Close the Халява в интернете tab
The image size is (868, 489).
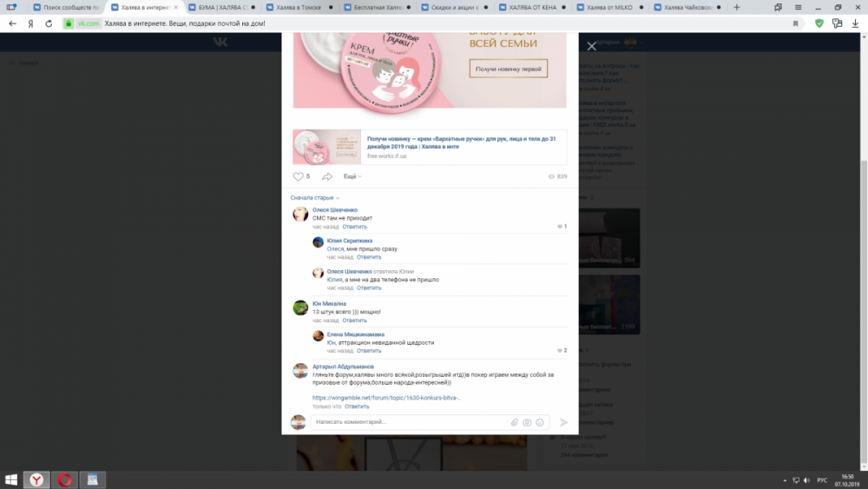pyautogui.click(x=176, y=7)
